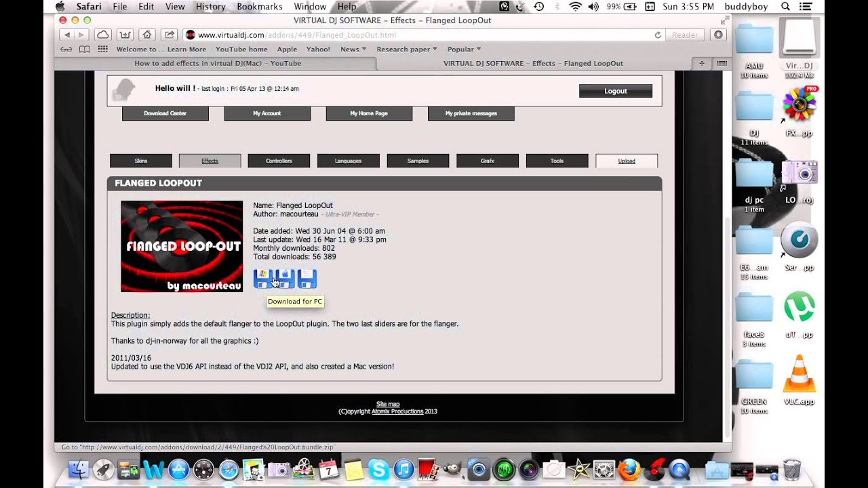Open the Skins addon category
This screenshot has width=868, height=488.
141,161
